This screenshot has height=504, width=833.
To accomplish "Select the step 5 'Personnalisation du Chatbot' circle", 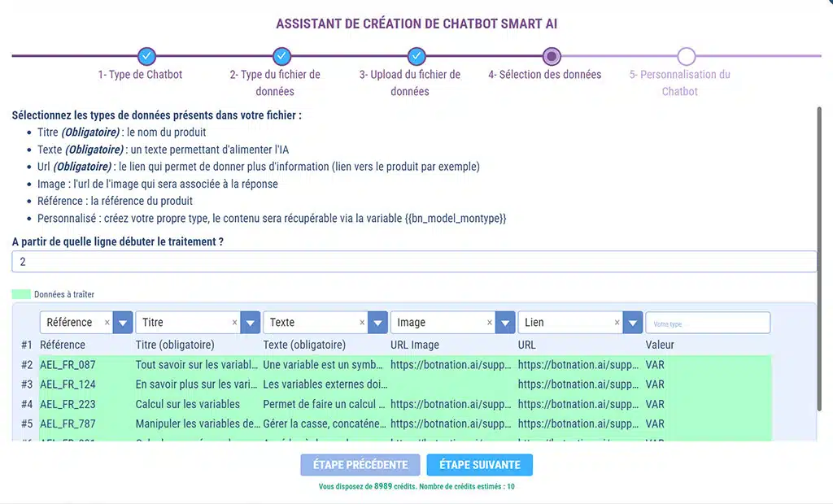I will 687,56.
